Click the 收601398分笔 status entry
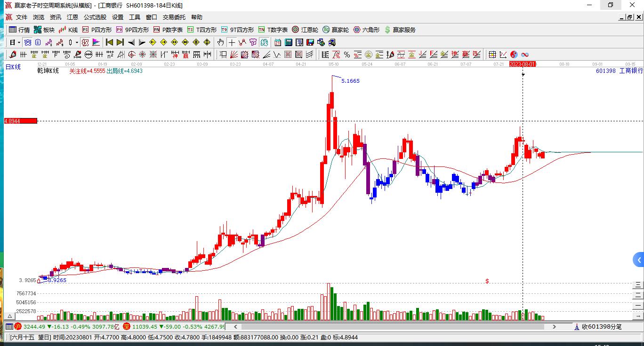Screen dimensions: 644x346 (599, 326)
